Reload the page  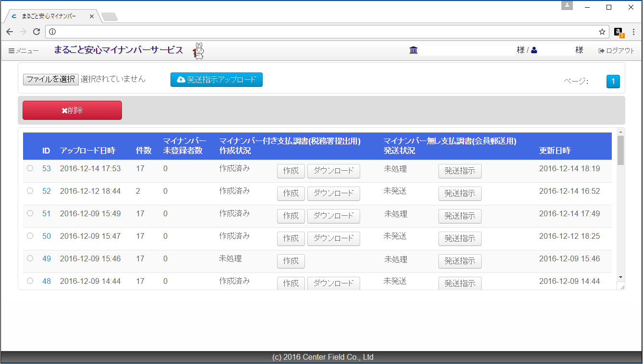coord(36,32)
